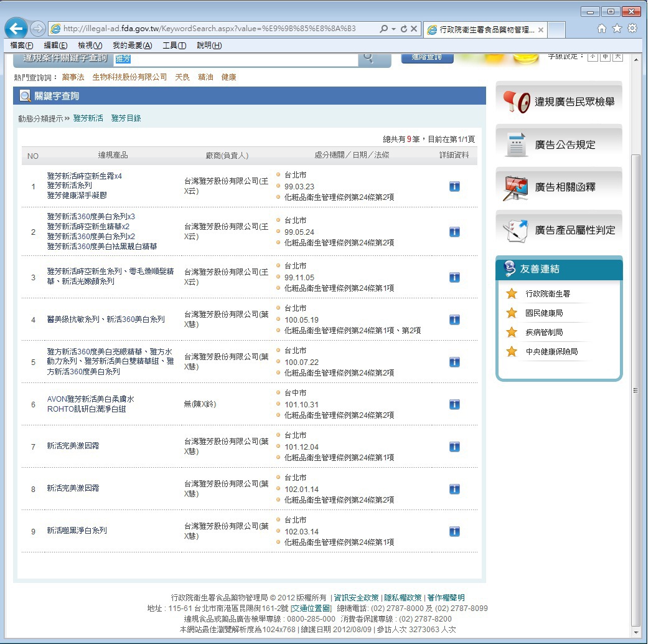The width and height of the screenshot is (656, 644).
Task: Click the 進階查詢 button
Action: pyautogui.click(x=427, y=57)
